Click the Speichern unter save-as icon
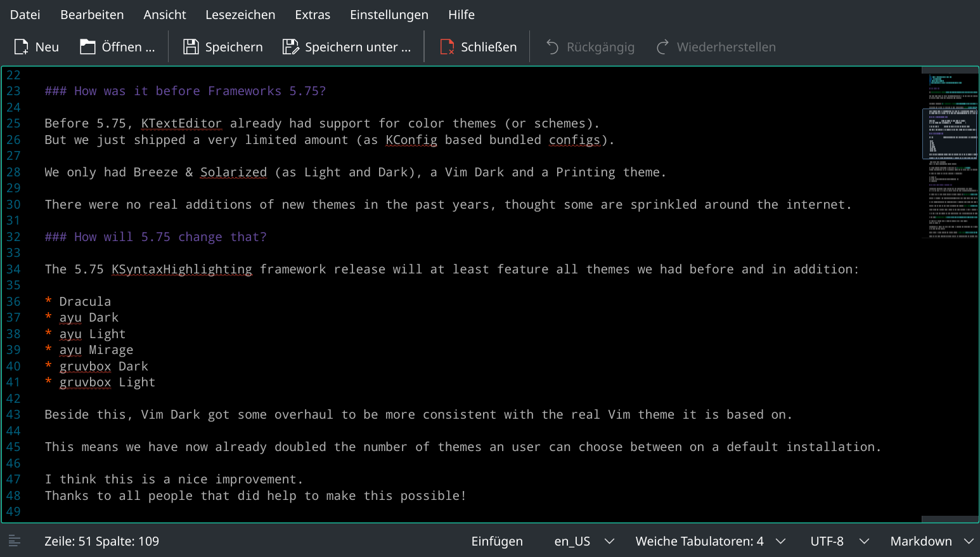 click(290, 47)
